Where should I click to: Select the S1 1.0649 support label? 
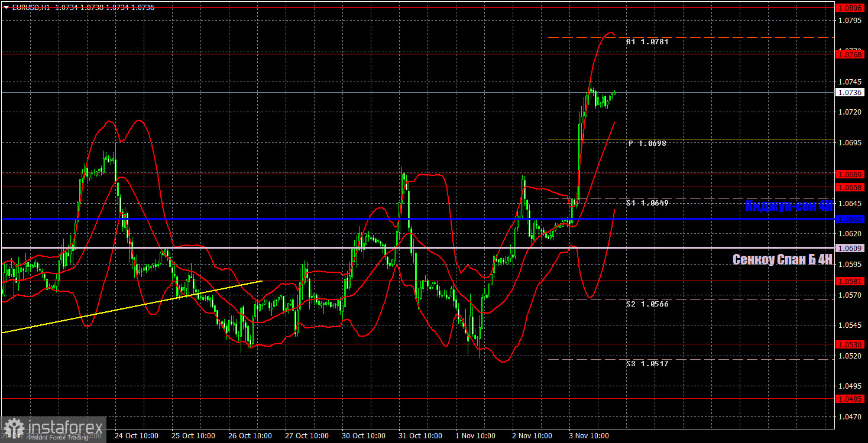pyautogui.click(x=647, y=203)
